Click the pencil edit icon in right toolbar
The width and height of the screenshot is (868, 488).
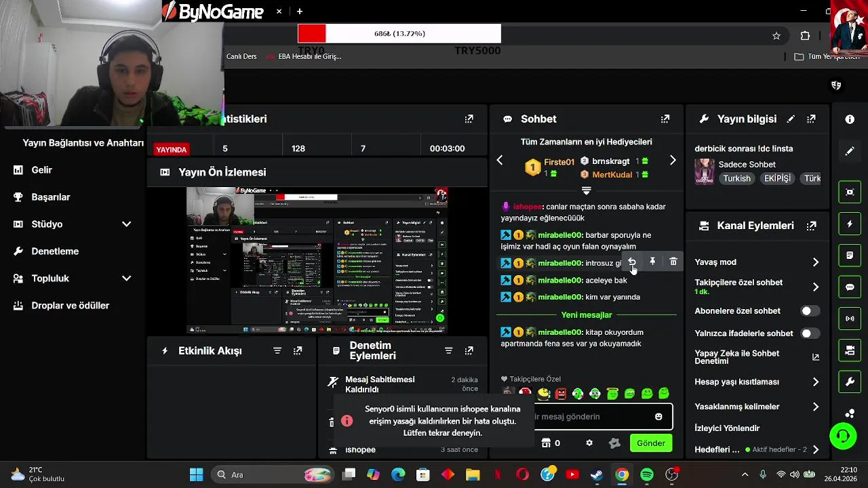coord(850,151)
